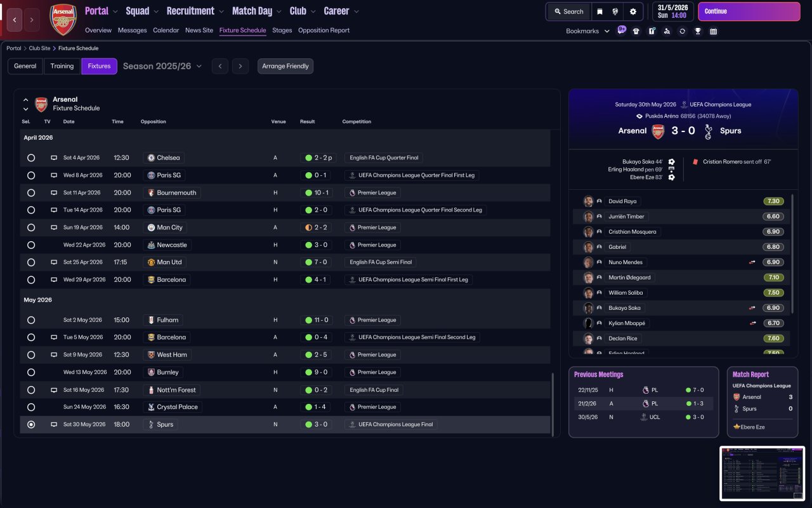Click the Fulham club badge
This screenshot has height=508, width=812.
click(x=151, y=320)
